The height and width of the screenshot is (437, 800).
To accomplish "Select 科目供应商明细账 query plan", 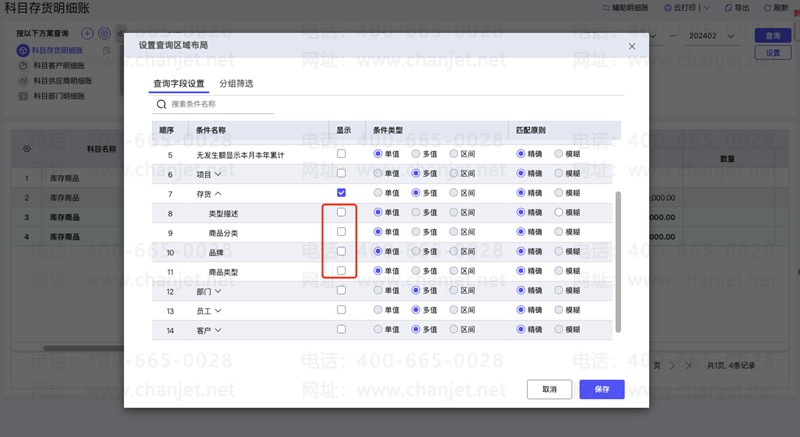I will point(63,81).
